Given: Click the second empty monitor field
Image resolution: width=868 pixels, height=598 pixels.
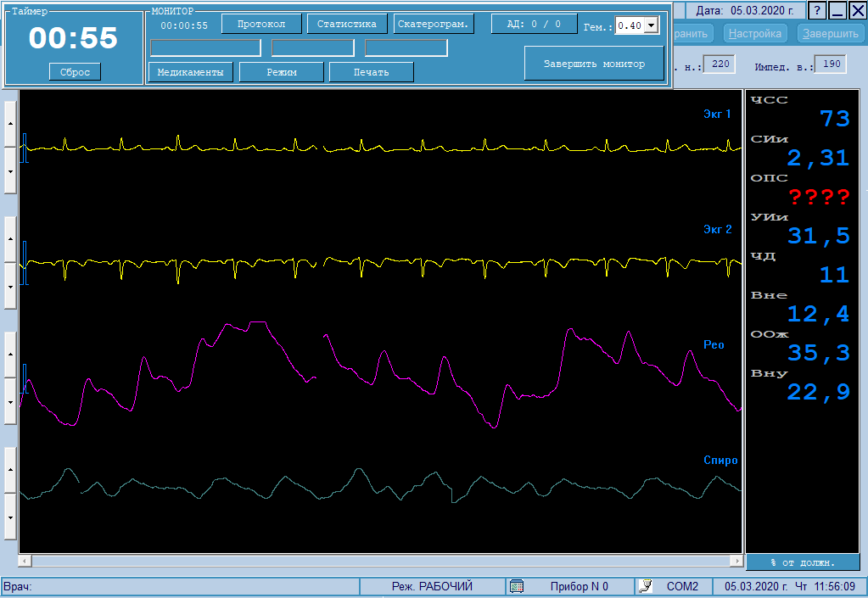Looking at the screenshot, I should (313, 48).
